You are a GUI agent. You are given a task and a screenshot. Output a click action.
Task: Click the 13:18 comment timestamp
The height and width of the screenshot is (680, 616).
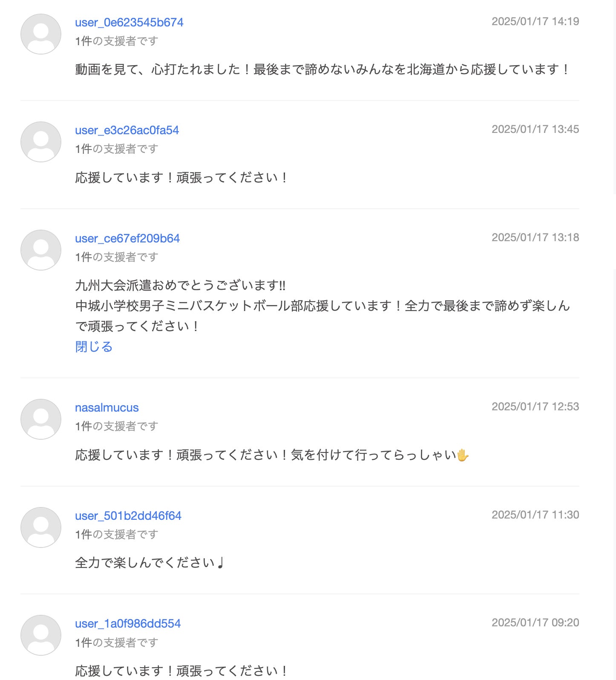535,238
